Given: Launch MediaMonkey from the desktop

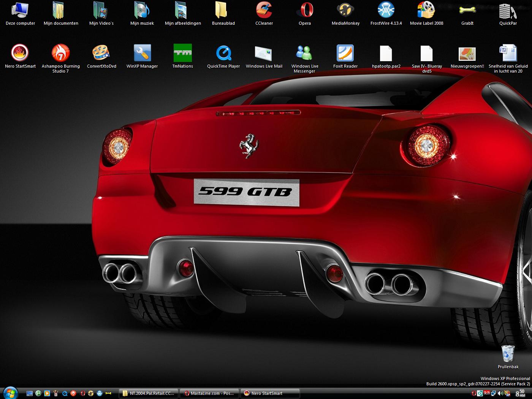Looking at the screenshot, I should 345,14.
